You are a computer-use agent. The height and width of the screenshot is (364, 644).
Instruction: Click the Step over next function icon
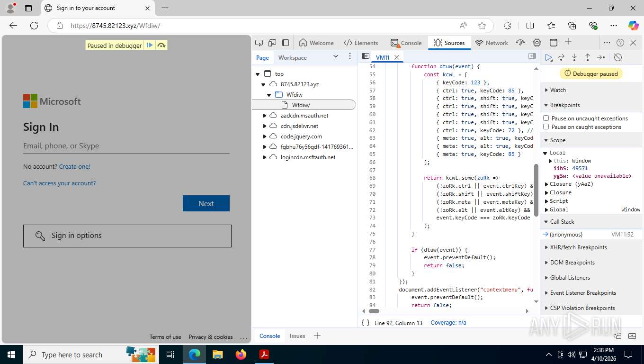561,57
